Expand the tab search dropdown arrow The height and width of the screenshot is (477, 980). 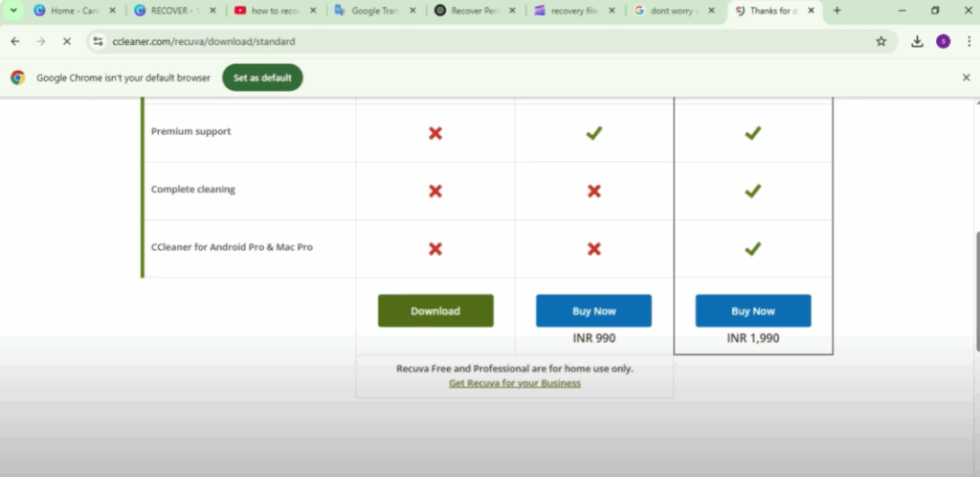pyautogui.click(x=13, y=11)
